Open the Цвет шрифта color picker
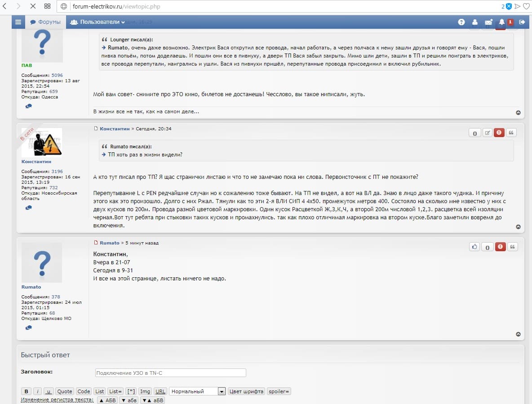Screen dimensions: 532x404 click(x=246, y=391)
